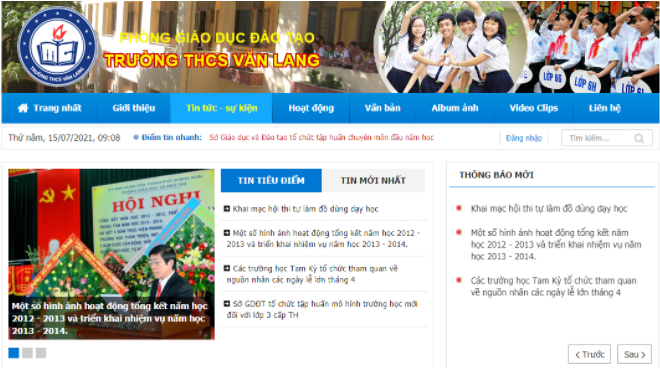Open the scrolling Sở Giáo dục và Đào tạo news ticker
Screen dimensions: 660x368
[x=322, y=138]
